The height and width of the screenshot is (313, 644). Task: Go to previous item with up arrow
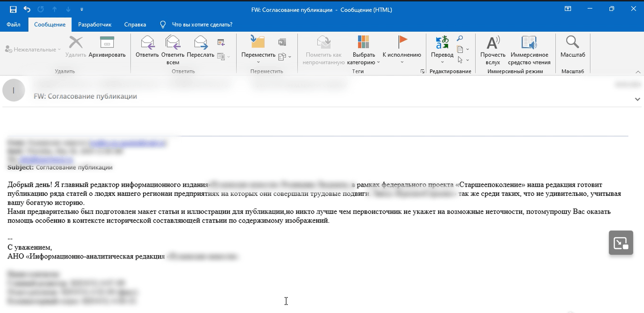54,9
